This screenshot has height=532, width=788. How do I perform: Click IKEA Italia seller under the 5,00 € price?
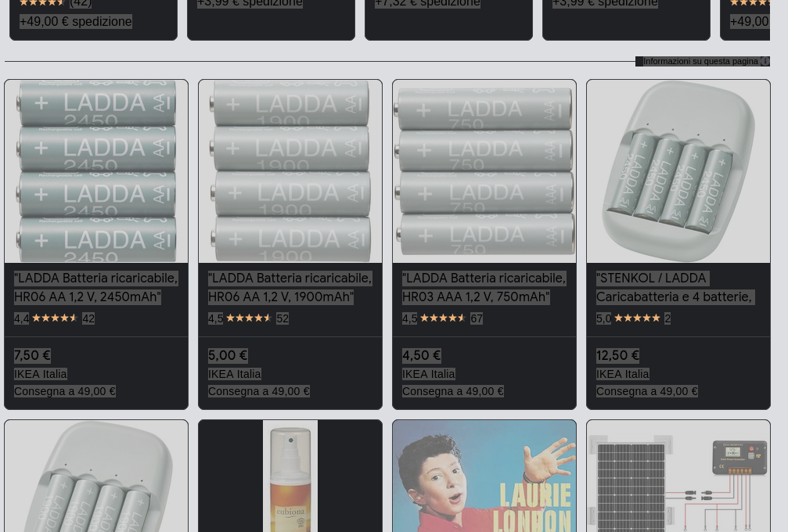235,374
